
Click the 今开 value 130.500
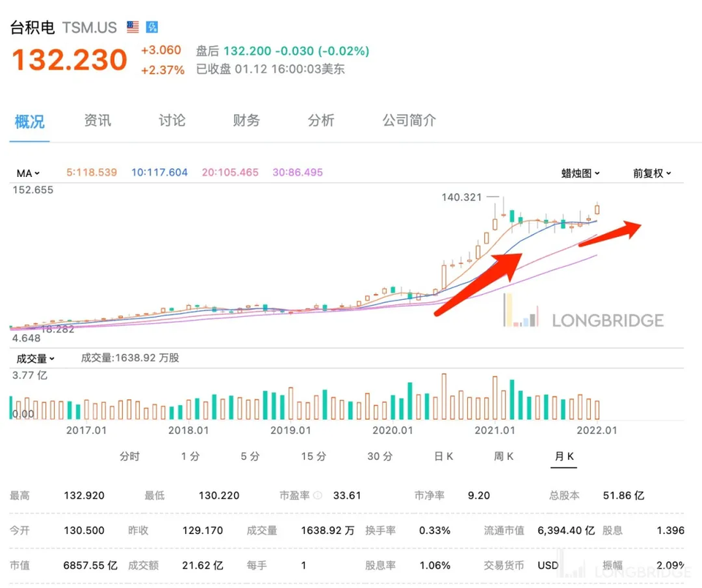pyautogui.click(x=84, y=531)
